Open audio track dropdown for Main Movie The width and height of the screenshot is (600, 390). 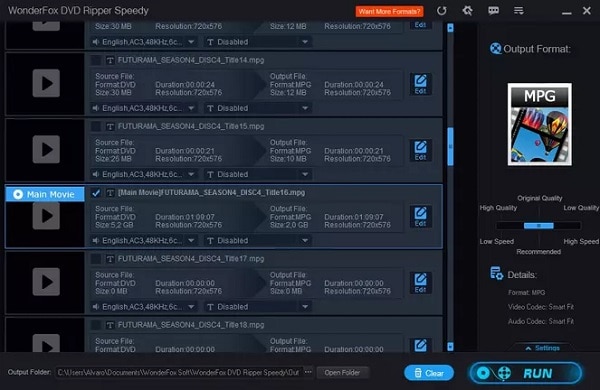[x=144, y=241]
